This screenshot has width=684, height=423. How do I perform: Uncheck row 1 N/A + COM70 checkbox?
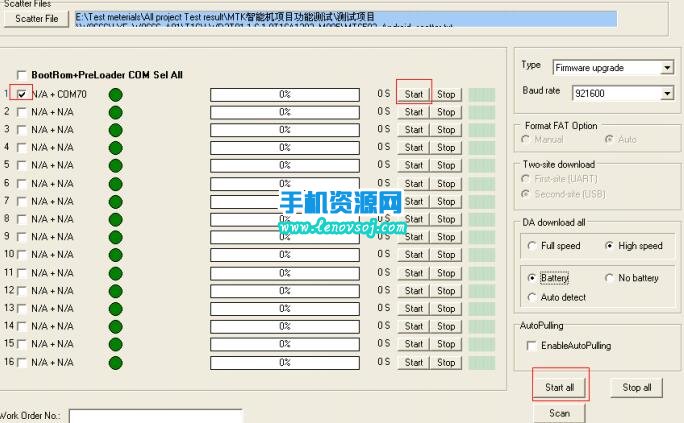coord(21,94)
